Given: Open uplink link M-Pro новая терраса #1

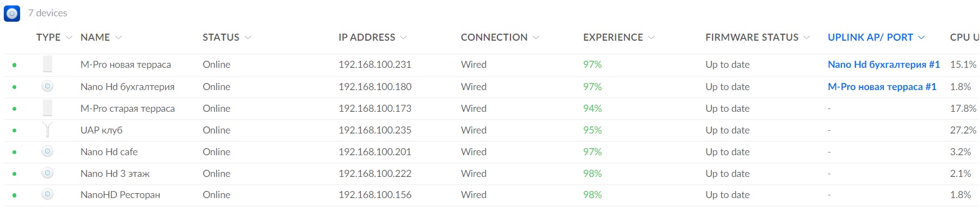Looking at the screenshot, I should [882, 87].
